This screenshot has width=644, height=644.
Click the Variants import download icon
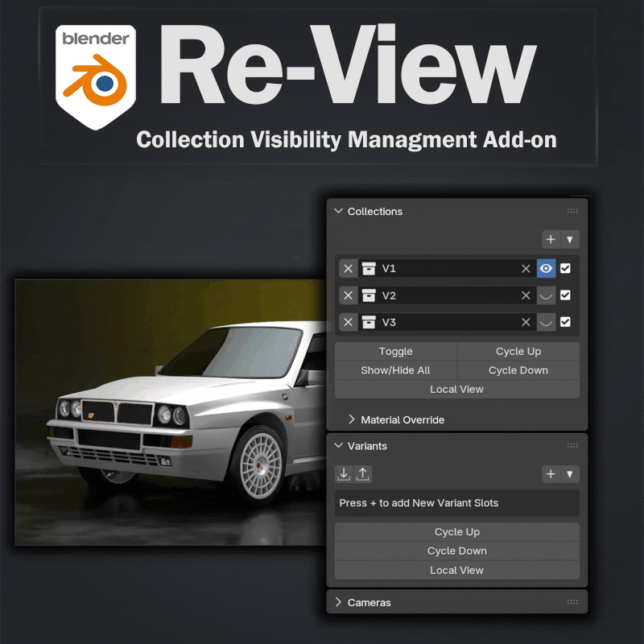click(x=344, y=474)
